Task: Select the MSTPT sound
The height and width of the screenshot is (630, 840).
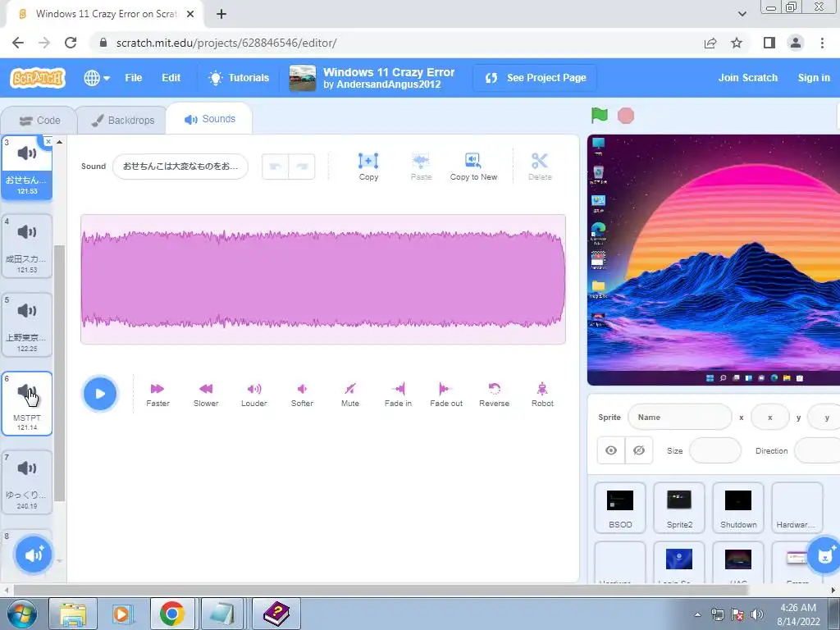Action: click(27, 404)
